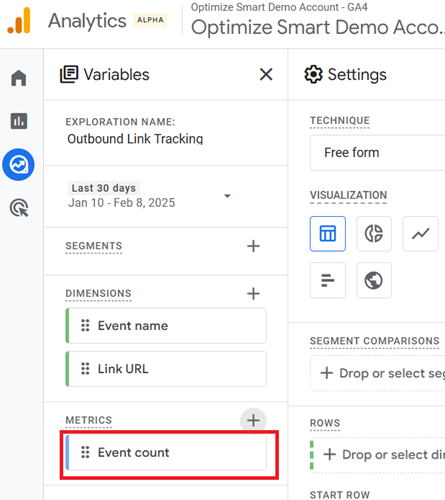Click the TECHNIQUE label
This screenshot has height=500, width=445.
click(x=340, y=121)
